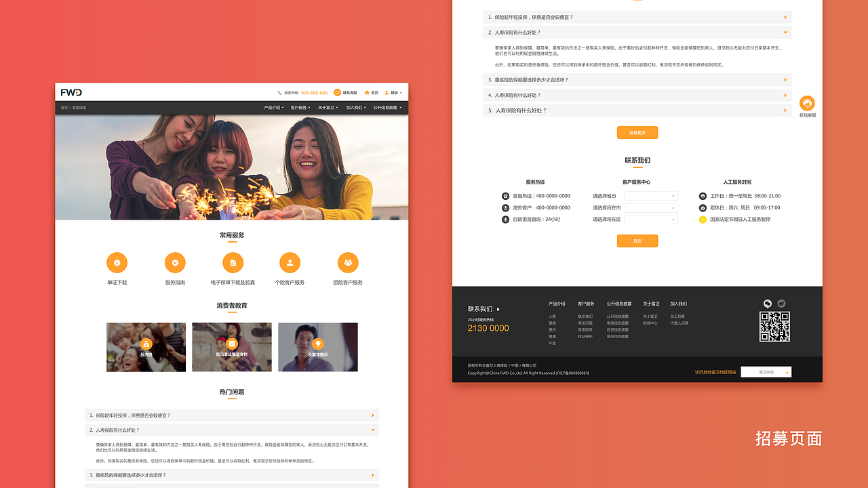The height and width of the screenshot is (488, 868).
Task: Open the 个险客户服务 person icon
Action: pyautogui.click(x=290, y=262)
